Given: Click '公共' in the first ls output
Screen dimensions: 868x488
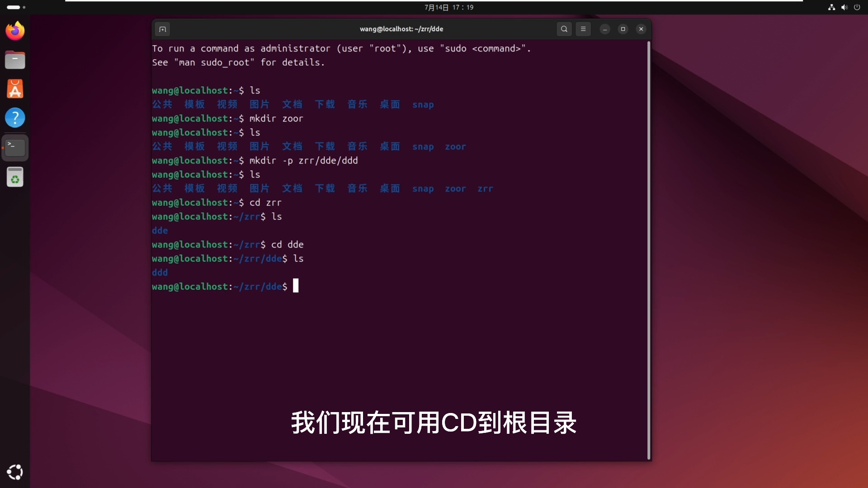Looking at the screenshot, I should (x=162, y=104).
